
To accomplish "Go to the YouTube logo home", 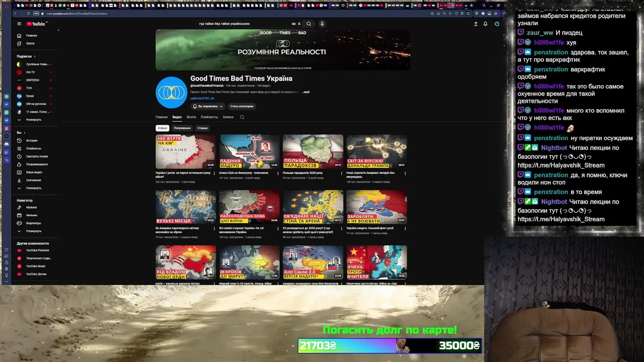I will 36,24.
